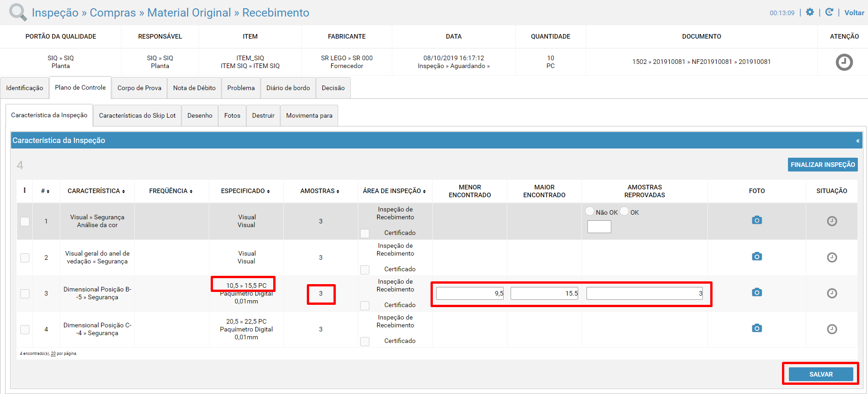Open the Diário de bordo tab
Viewport: 868px width, 394px height.
(288, 88)
